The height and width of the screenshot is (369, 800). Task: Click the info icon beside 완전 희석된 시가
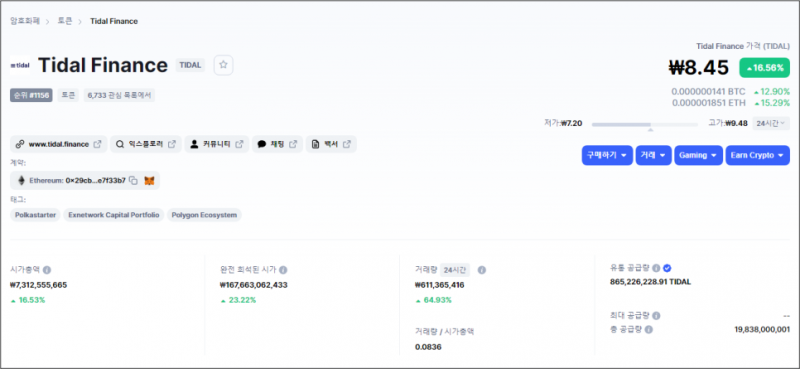[x=283, y=270]
